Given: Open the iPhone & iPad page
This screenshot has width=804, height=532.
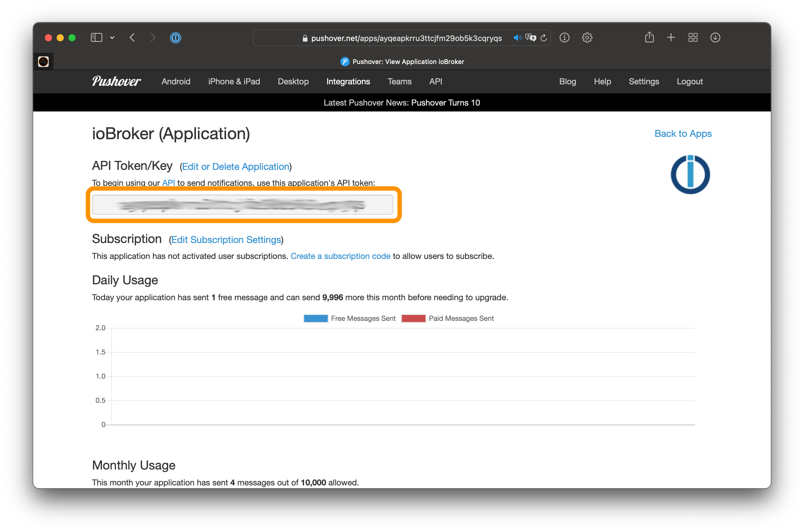Looking at the screenshot, I should 234,81.
